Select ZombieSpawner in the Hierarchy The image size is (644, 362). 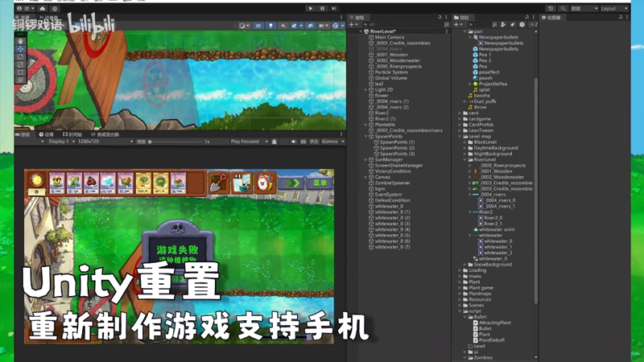pyautogui.click(x=392, y=183)
